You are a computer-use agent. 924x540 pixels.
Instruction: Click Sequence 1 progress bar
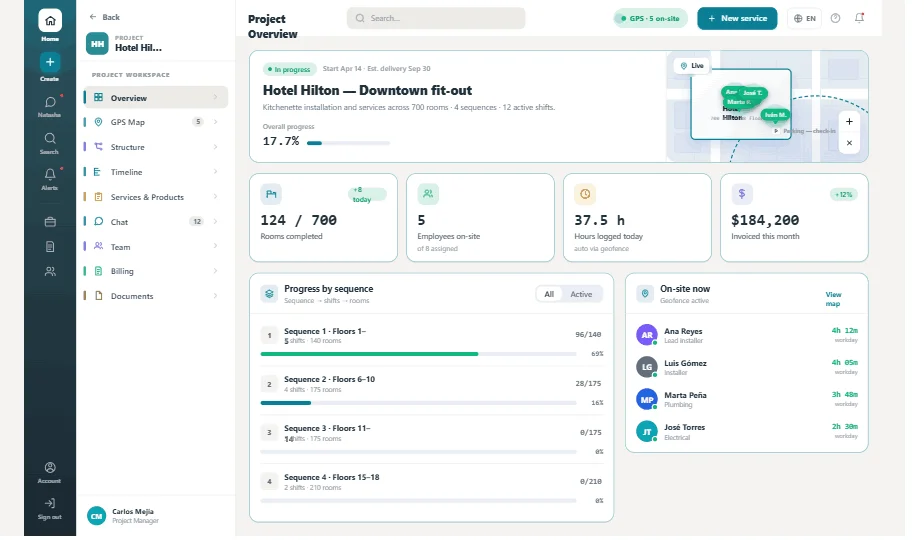click(418, 354)
